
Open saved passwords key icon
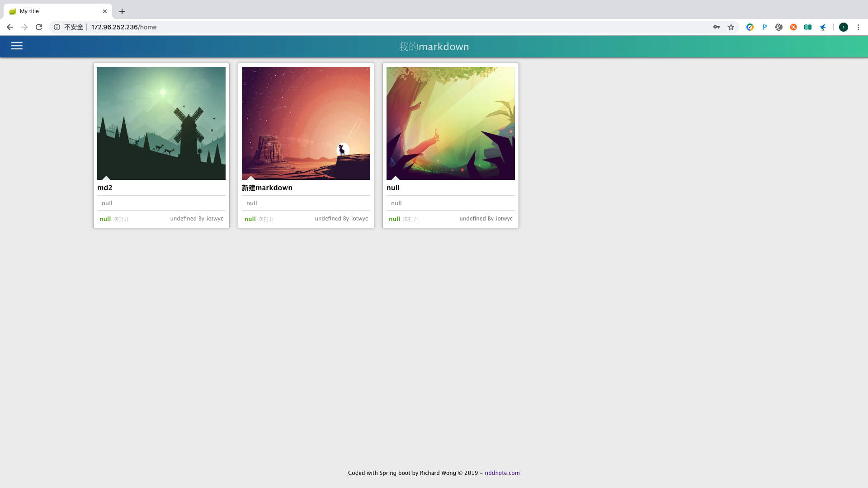tap(717, 27)
